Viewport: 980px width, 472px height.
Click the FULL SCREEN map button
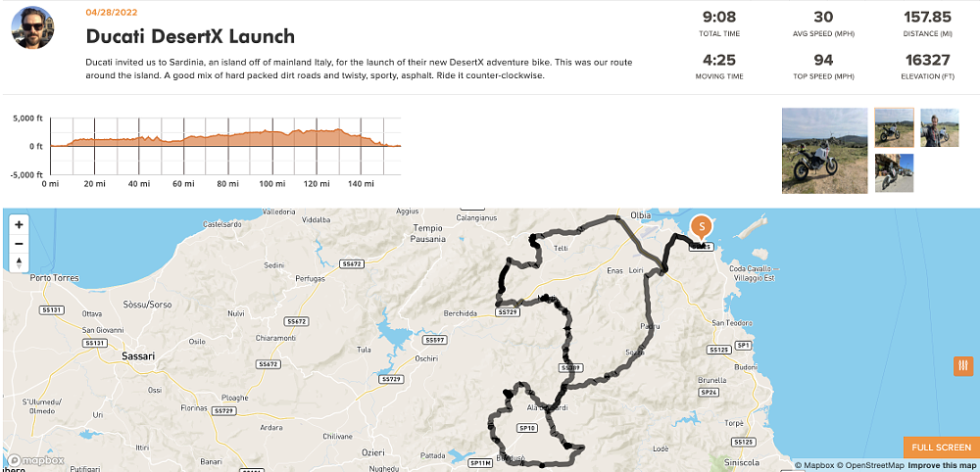pyautogui.click(x=941, y=448)
